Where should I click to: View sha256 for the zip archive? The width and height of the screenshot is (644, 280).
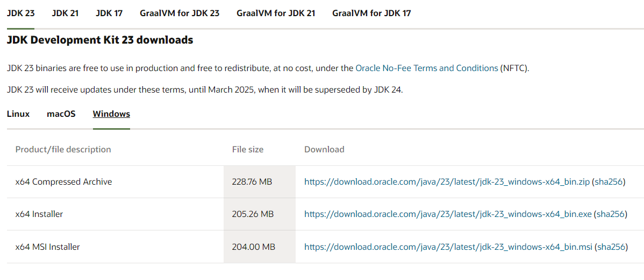(609, 182)
